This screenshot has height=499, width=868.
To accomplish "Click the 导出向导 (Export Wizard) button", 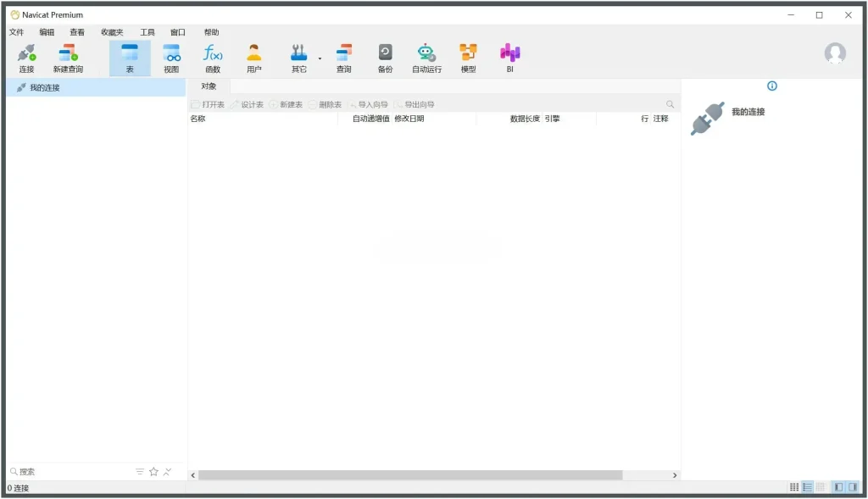I will pyautogui.click(x=415, y=104).
